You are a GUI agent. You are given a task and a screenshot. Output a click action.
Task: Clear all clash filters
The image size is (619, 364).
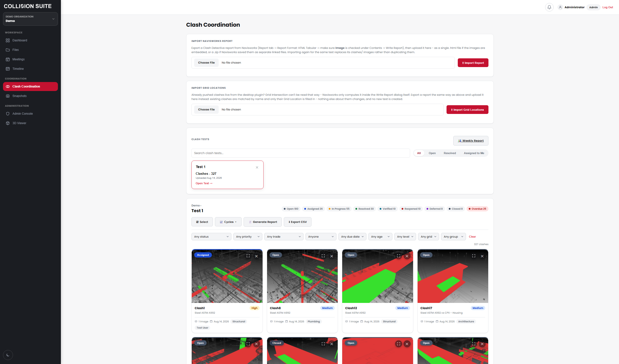point(472,237)
